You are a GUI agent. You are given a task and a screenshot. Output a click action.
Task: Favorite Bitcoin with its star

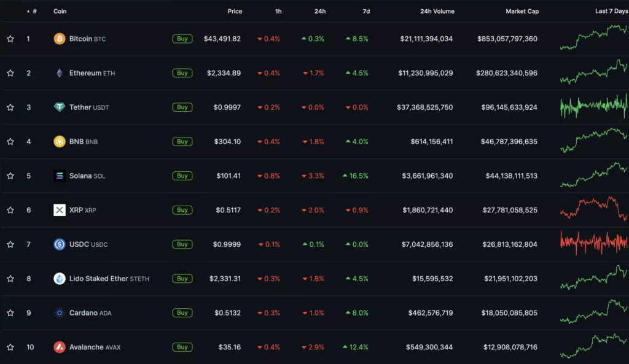[x=10, y=39]
